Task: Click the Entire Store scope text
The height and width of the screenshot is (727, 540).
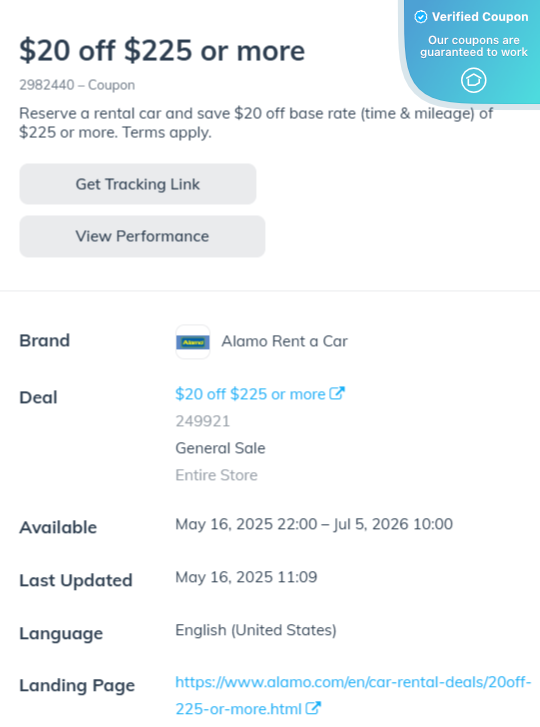Action: coord(216,475)
